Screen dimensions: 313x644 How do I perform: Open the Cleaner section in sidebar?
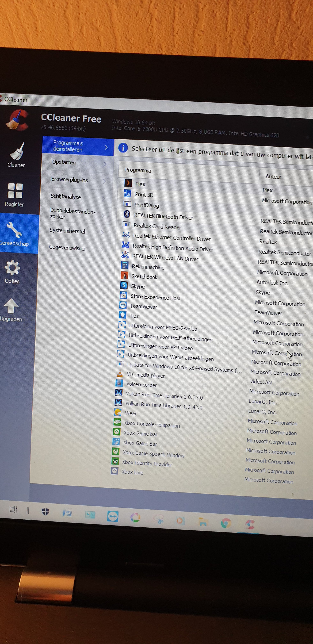[16, 155]
